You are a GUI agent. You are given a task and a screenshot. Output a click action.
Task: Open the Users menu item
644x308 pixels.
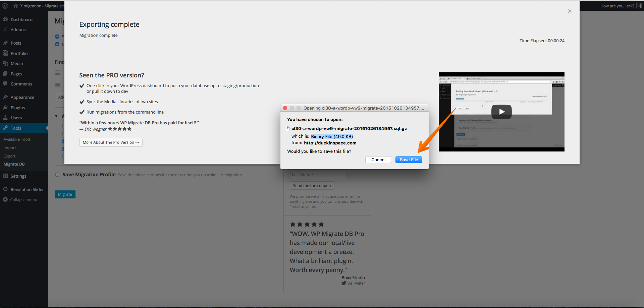(x=16, y=118)
